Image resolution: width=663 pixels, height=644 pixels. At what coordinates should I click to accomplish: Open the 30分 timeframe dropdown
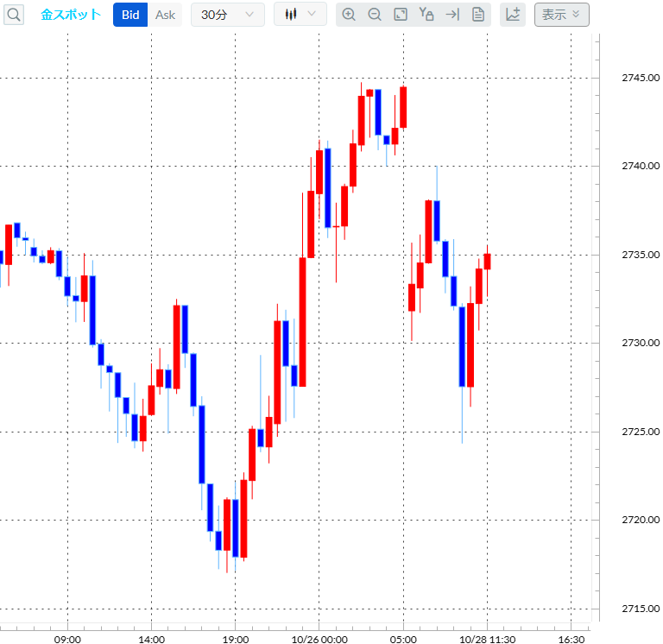228,15
